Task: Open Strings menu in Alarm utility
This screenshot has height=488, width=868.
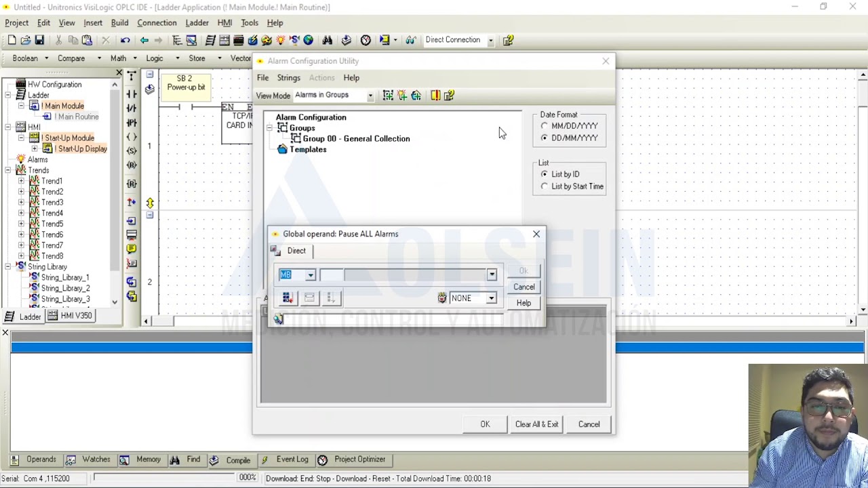Action: [288, 78]
